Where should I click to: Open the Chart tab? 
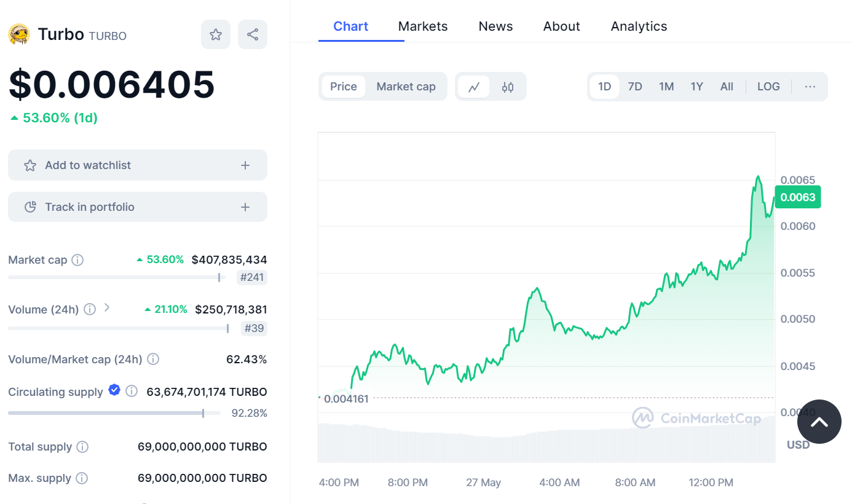point(351,26)
